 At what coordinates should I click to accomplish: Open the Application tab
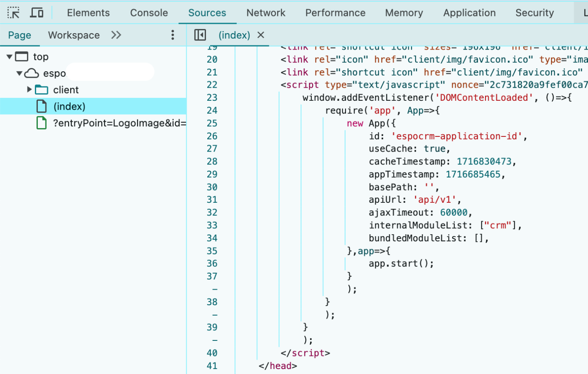point(469,13)
